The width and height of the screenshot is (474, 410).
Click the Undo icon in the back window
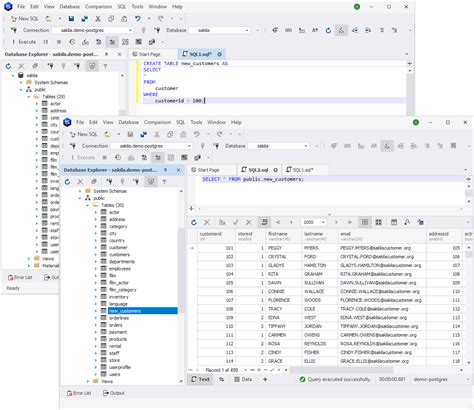pos(138,19)
